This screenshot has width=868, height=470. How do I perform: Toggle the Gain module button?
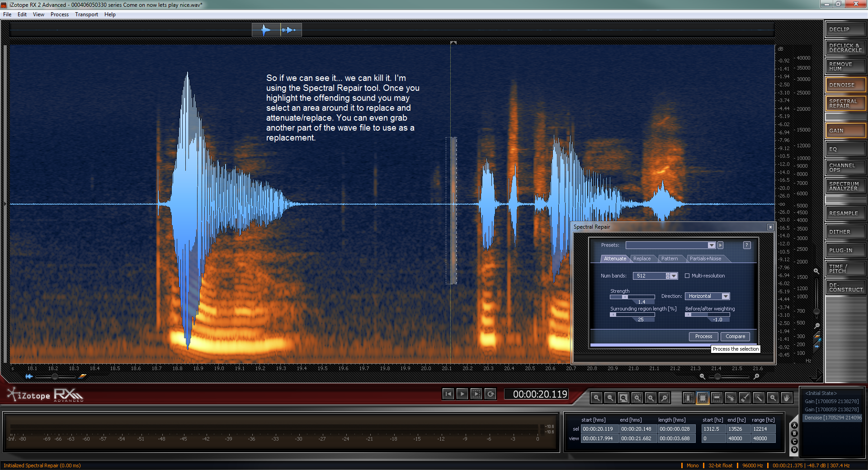845,131
